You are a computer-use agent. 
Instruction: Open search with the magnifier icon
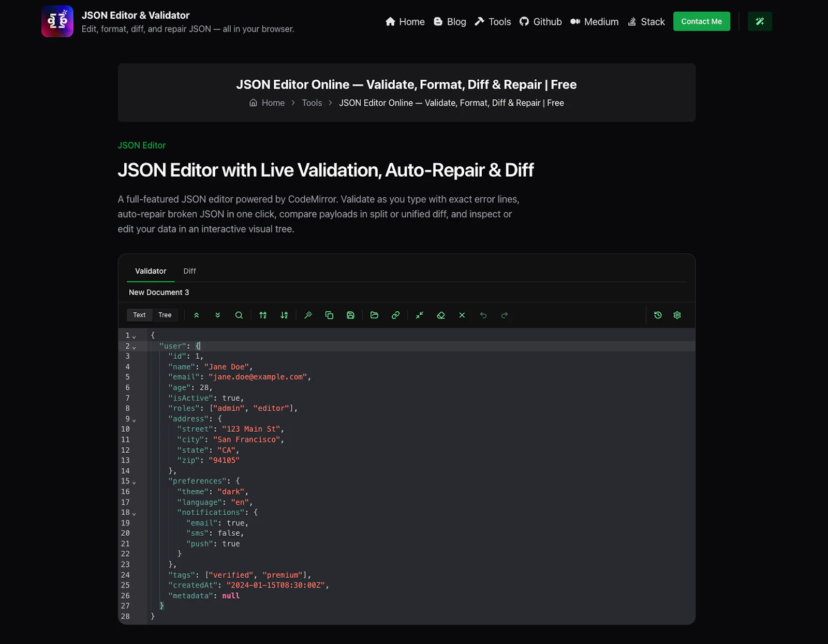239,315
